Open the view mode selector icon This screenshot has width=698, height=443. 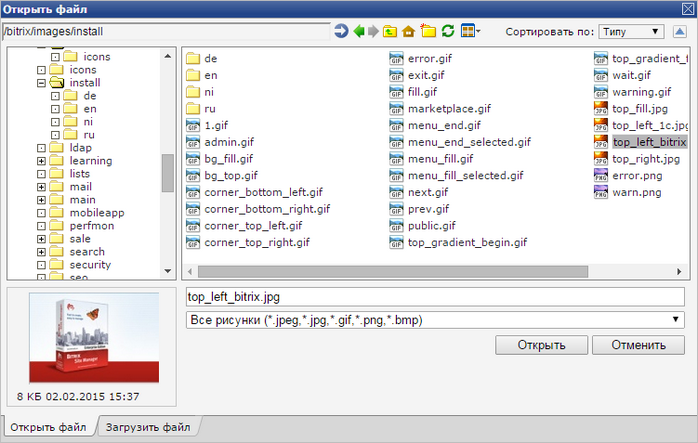471,31
